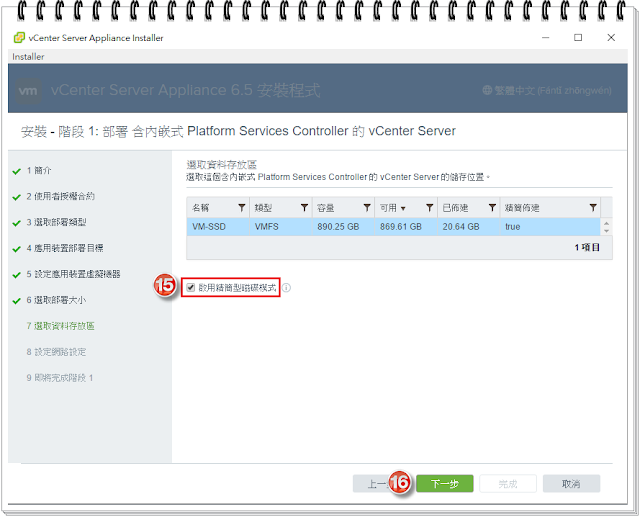
Task: Filter the 可用 column
Action: pyautogui.click(x=429, y=208)
